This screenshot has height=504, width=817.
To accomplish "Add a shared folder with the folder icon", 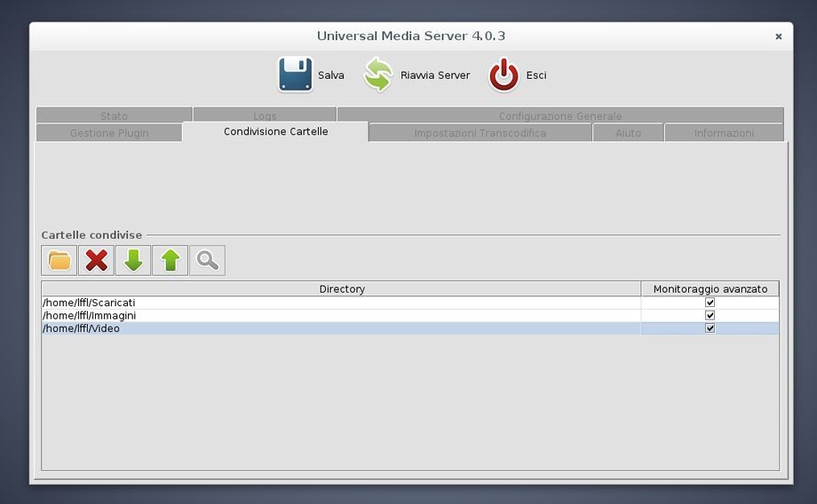I will tap(59, 260).
